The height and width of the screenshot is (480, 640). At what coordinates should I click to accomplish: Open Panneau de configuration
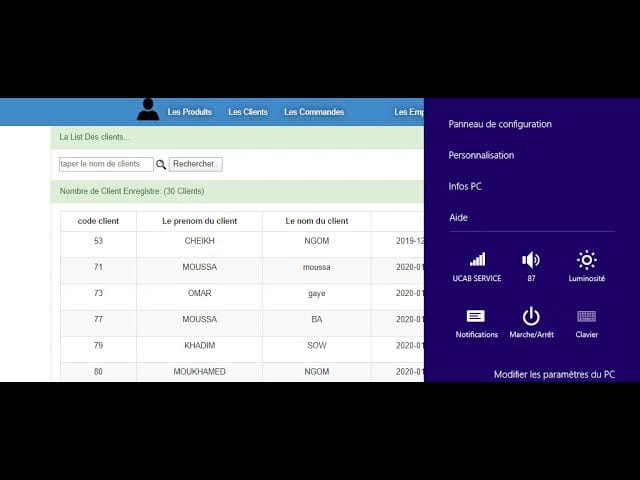[x=500, y=124]
